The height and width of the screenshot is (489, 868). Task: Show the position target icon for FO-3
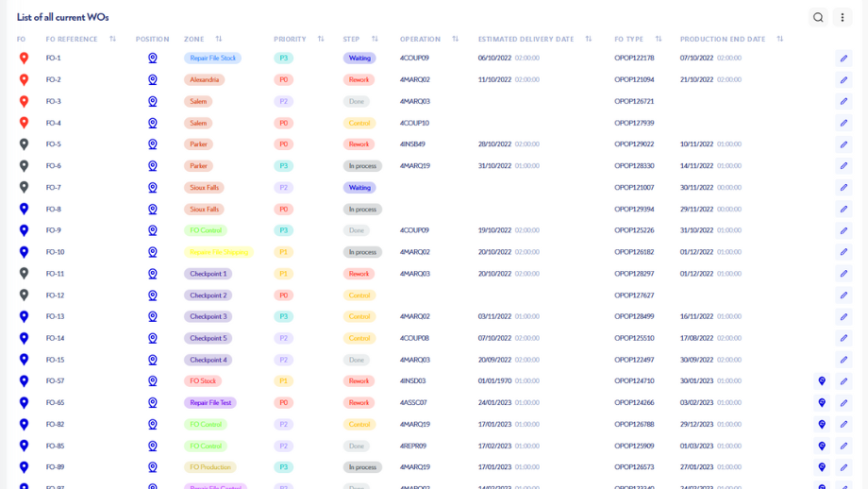pyautogui.click(x=152, y=102)
